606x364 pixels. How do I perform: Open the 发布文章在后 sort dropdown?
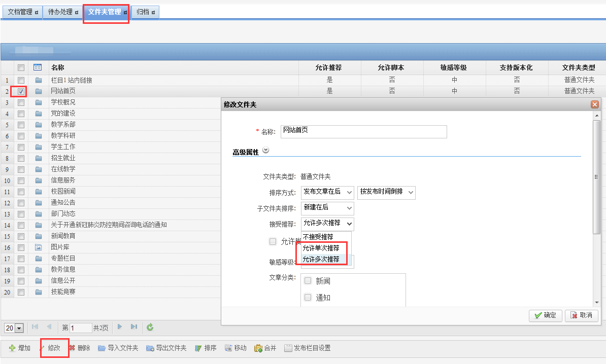point(327,192)
